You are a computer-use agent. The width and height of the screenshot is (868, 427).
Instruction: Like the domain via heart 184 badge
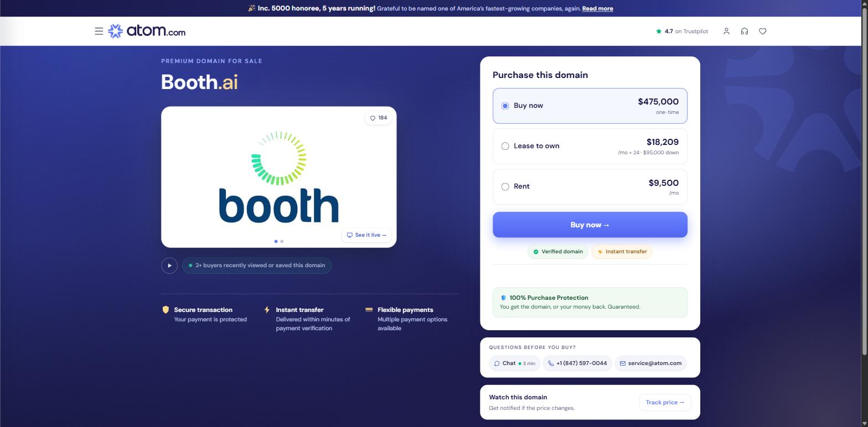point(379,118)
